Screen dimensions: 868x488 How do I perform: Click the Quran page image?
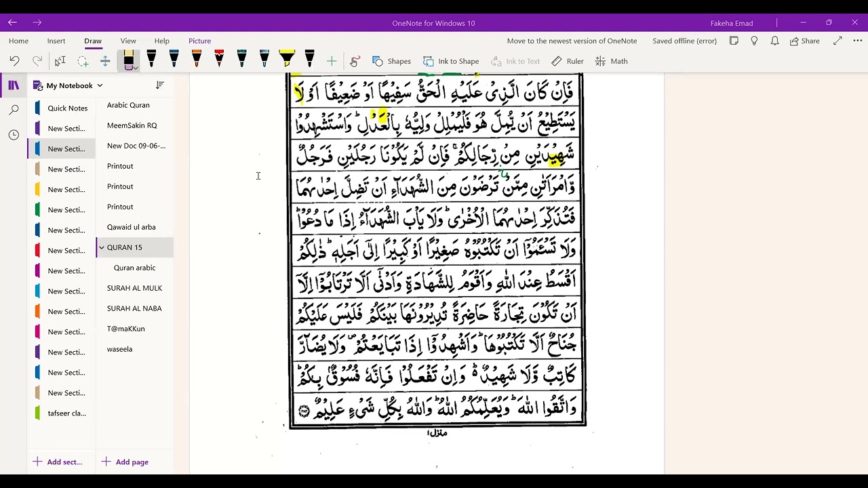point(437,251)
